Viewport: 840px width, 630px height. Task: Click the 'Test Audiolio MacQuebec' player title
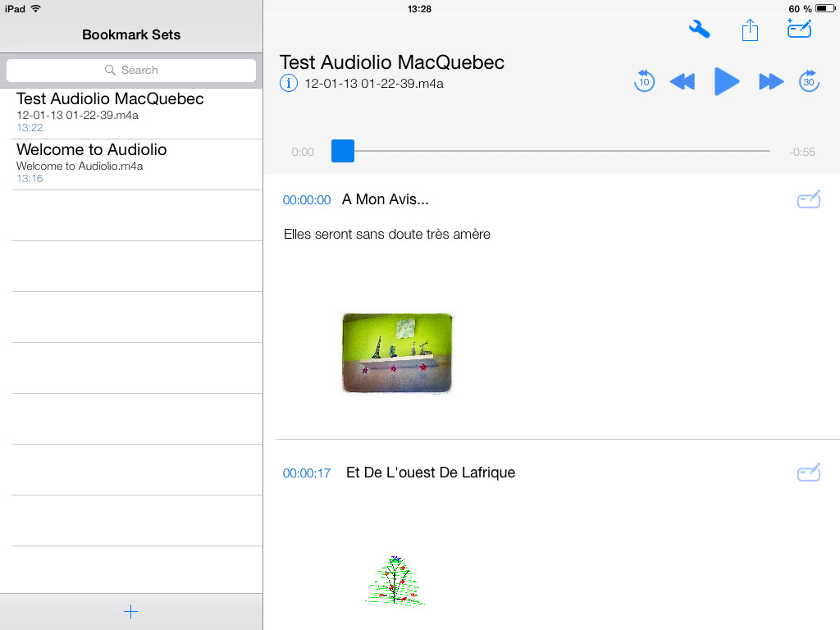391,62
